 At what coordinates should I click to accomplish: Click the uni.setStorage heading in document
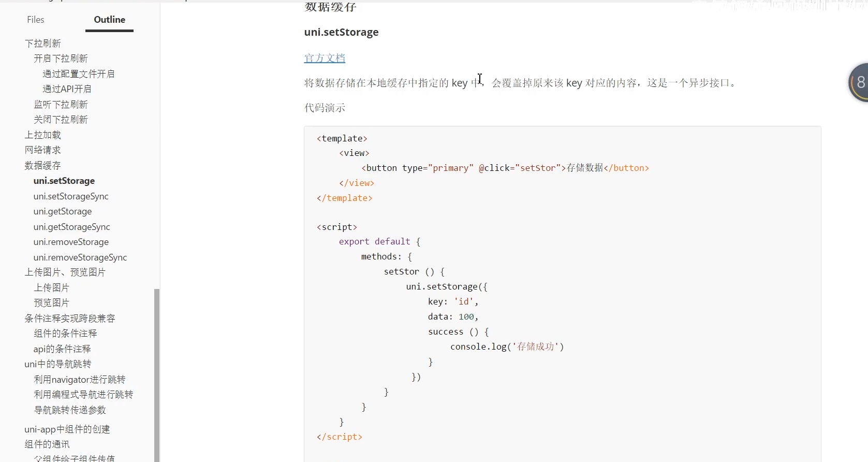(342, 32)
